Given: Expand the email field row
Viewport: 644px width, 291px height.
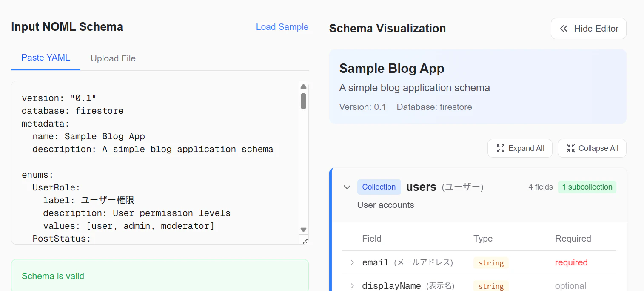Looking at the screenshot, I should 352,262.
